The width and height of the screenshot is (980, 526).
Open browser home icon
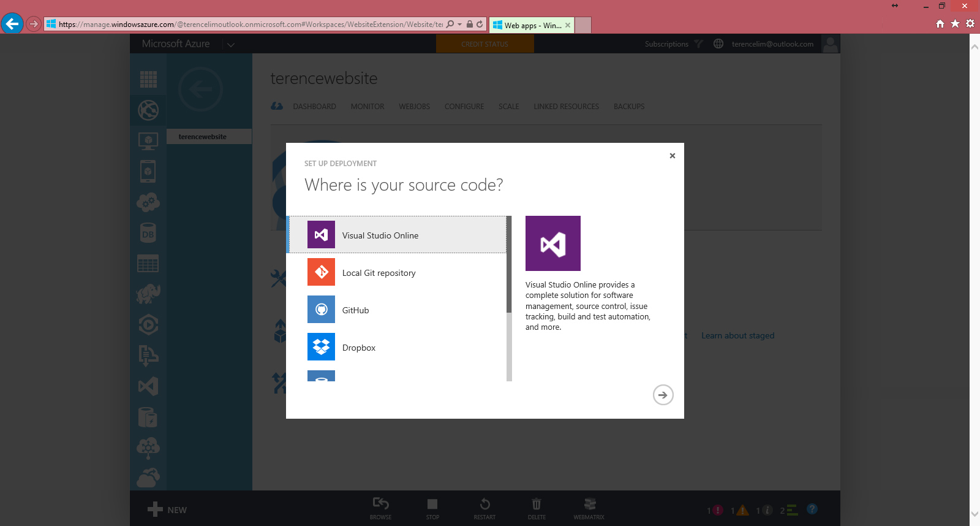(940, 23)
